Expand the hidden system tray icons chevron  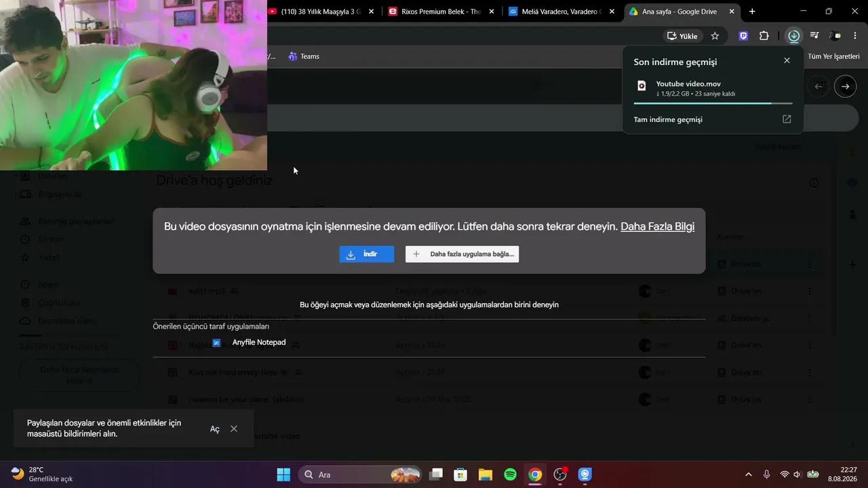(749, 474)
